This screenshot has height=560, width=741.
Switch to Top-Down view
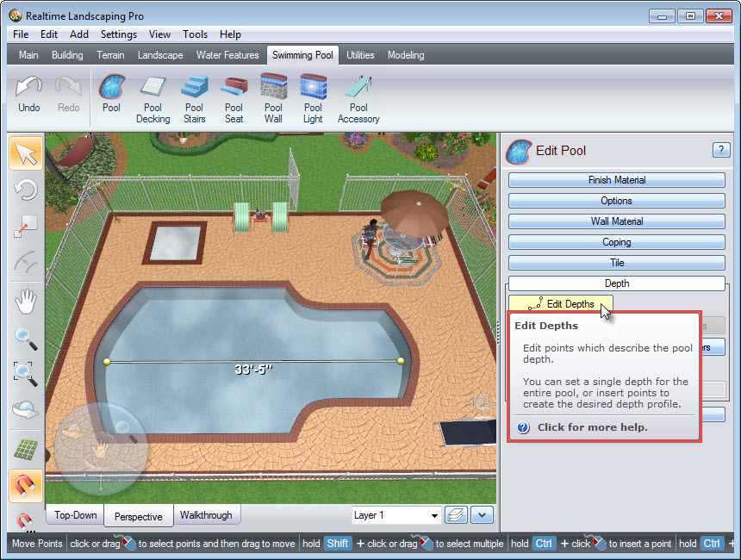(x=75, y=515)
